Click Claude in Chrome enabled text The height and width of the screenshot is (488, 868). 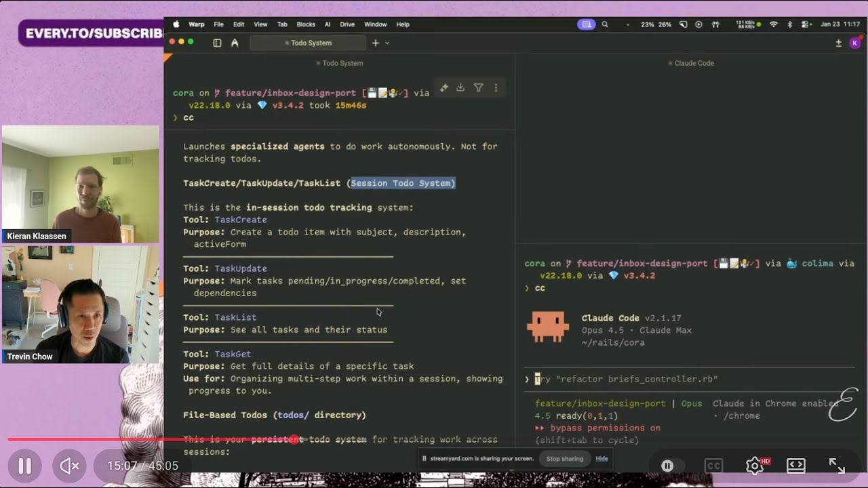(x=776, y=403)
